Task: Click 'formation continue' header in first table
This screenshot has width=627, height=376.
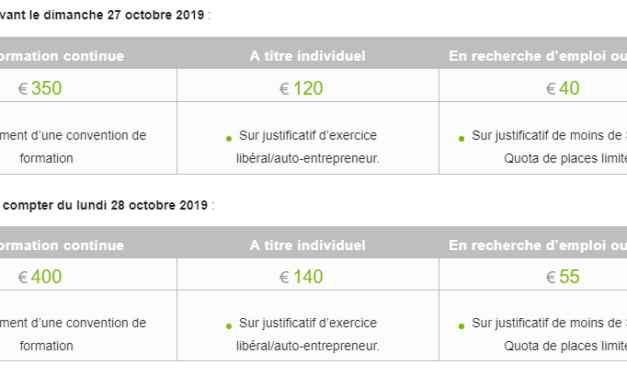Action: pos(62,56)
